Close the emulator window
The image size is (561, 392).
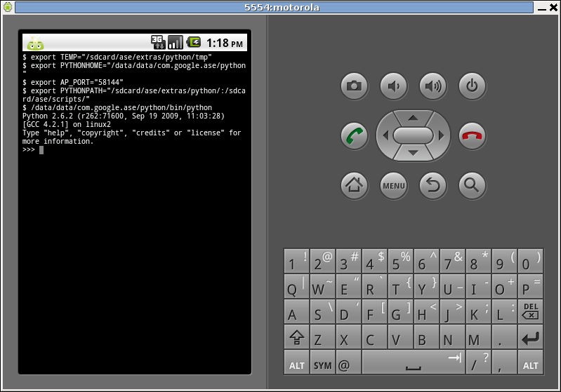pyautogui.click(x=553, y=8)
